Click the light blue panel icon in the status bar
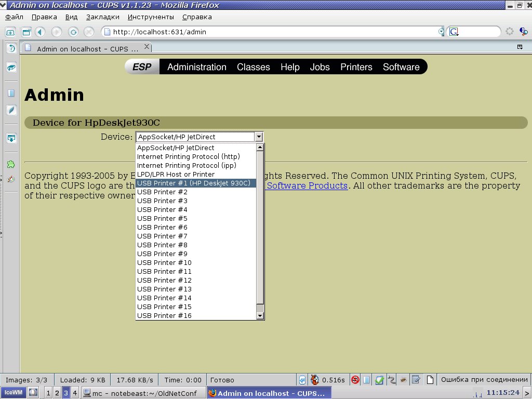This screenshot has width=532, height=399. [x=366, y=380]
